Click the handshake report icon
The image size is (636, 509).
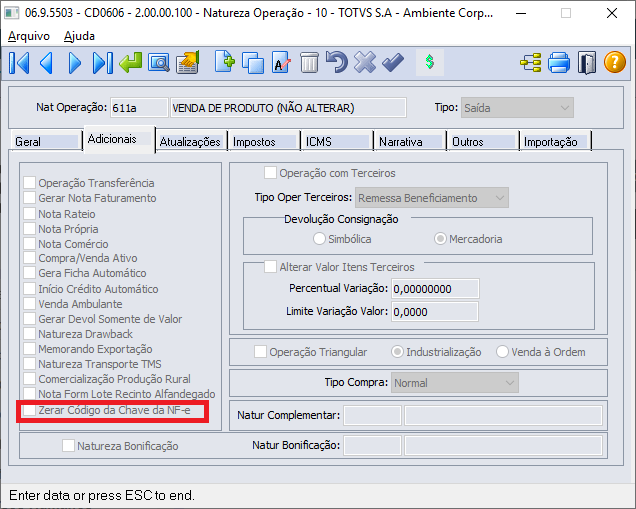(x=187, y=63)
